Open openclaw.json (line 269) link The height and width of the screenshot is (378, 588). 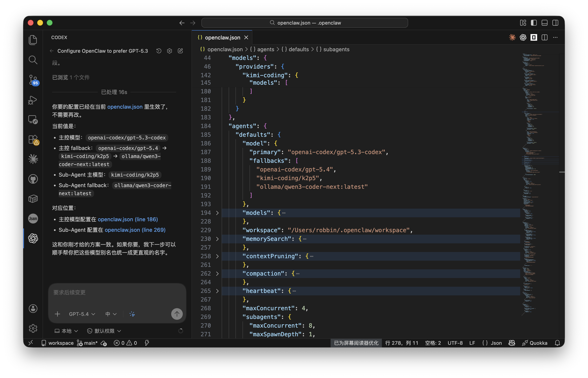(135, 230)
